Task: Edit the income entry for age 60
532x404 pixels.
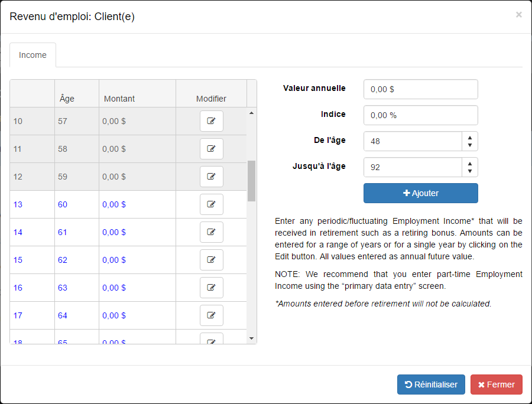Action: coord(211,204)
